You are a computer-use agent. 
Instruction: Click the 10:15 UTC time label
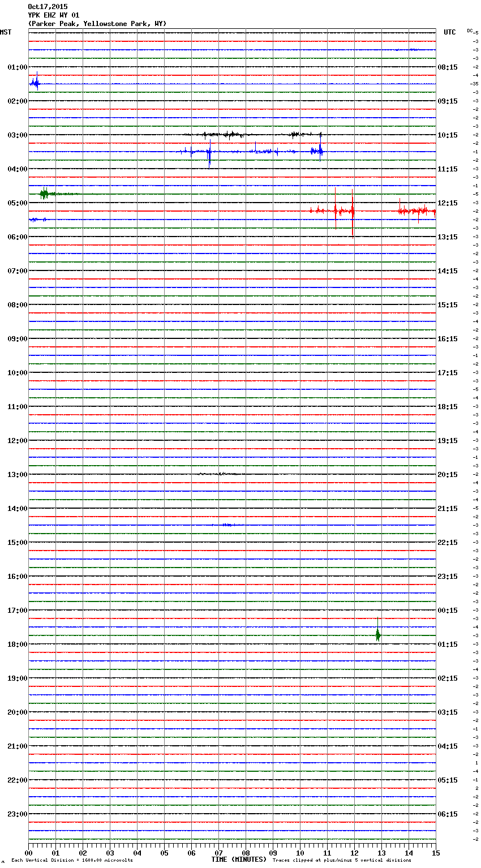point(448,135)
